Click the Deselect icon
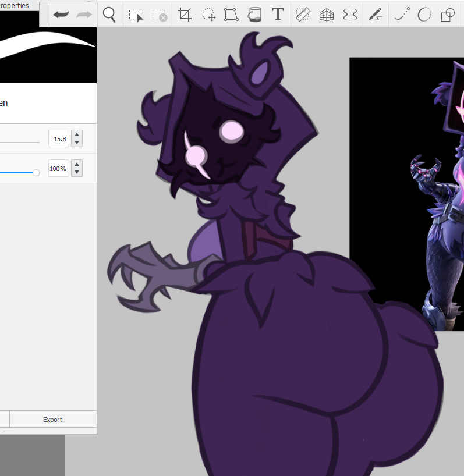 pos(160,15)
